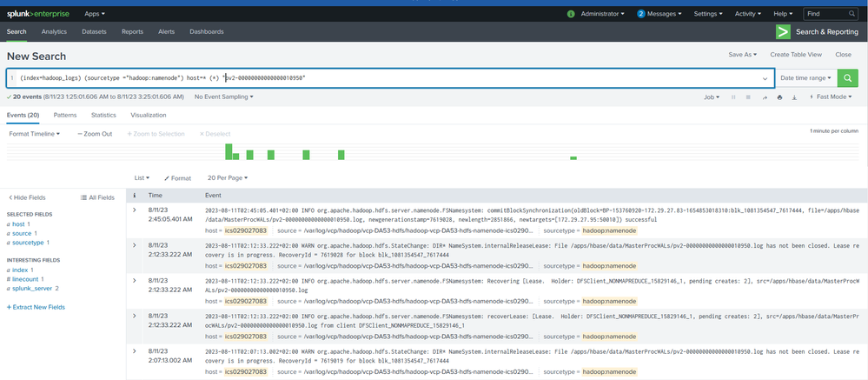Click the Search & Reporting app icon
The image size is (868, 380).
(783, 32)
